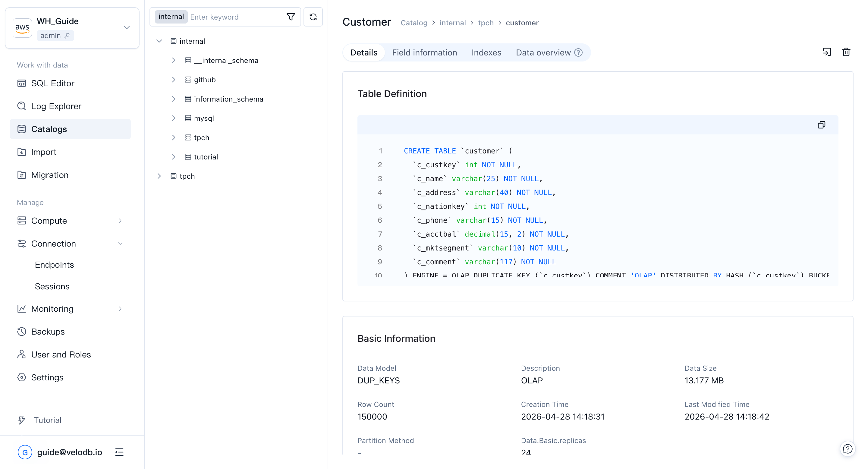Expand the mysql schema node
The image size is (868, 469).
(174, 118)
